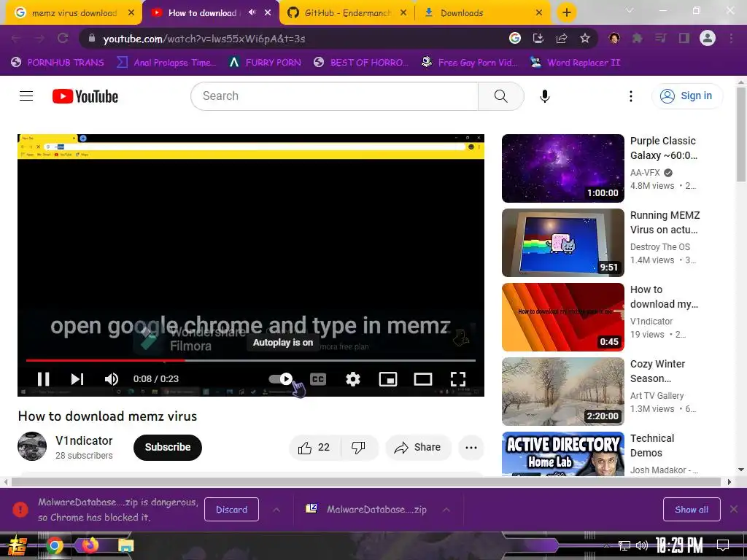The height and width of the screenshot is (560, 747).
Task: Enable miniplayer mode
Action: (388, 379)
